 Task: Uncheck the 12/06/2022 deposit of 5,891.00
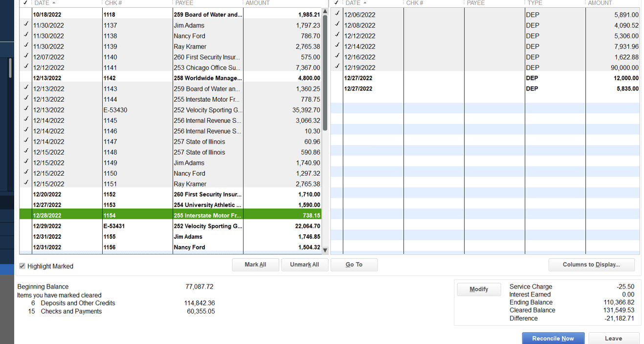[337, 14]
